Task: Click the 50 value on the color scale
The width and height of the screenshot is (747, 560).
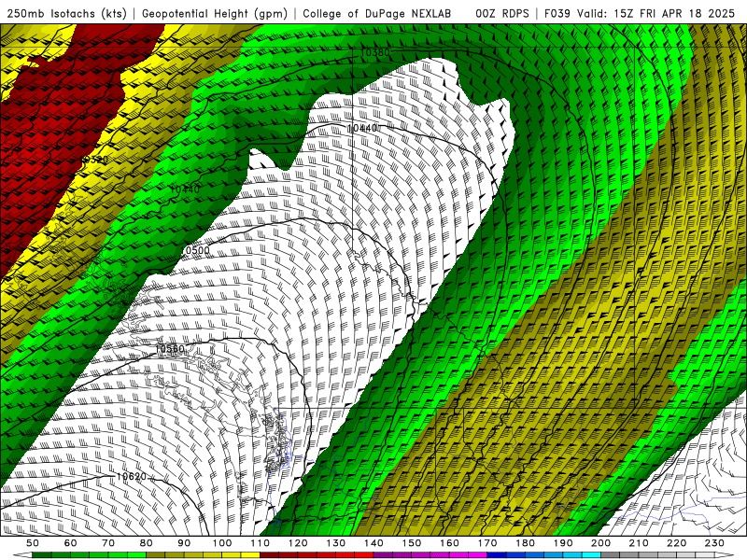Action: [33, 543]
